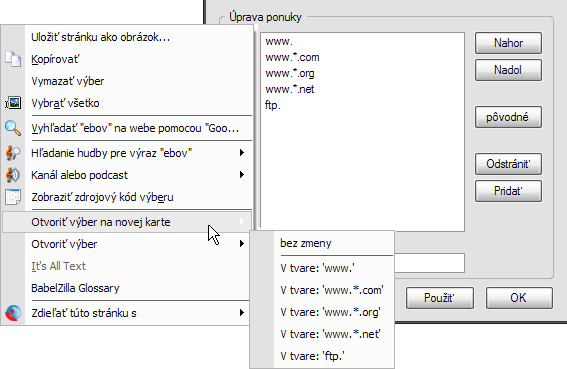
Task: Choose Uložiť stránku ako obrázok… menu entry
Action: tap(127, 37)
